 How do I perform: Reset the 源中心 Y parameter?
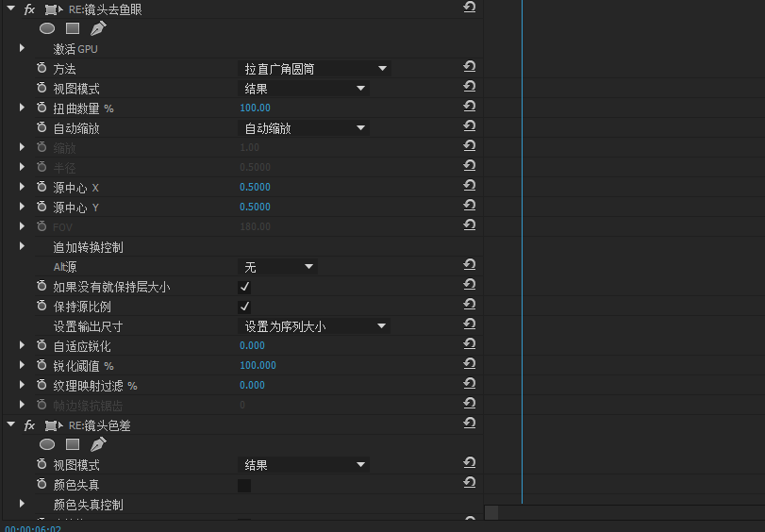(470, 205)
